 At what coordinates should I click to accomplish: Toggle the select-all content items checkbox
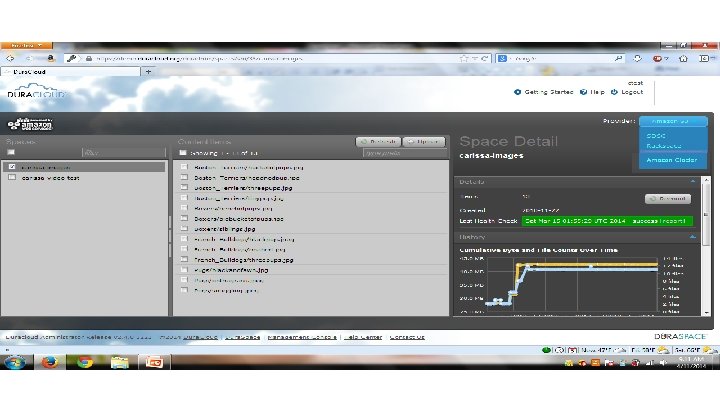point(183,152)
